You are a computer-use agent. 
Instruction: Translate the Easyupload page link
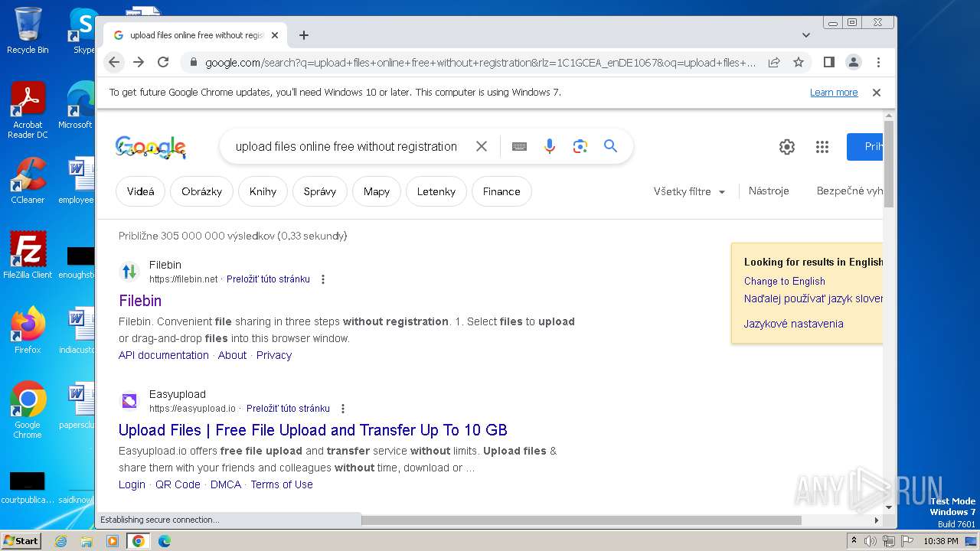coord(288,409)
